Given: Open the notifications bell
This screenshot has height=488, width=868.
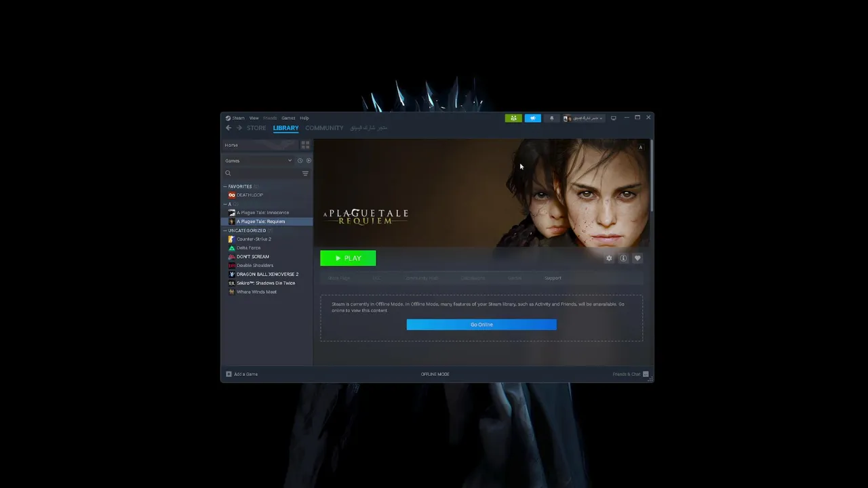Looking at the screenshot, I should tap(551, 118).
